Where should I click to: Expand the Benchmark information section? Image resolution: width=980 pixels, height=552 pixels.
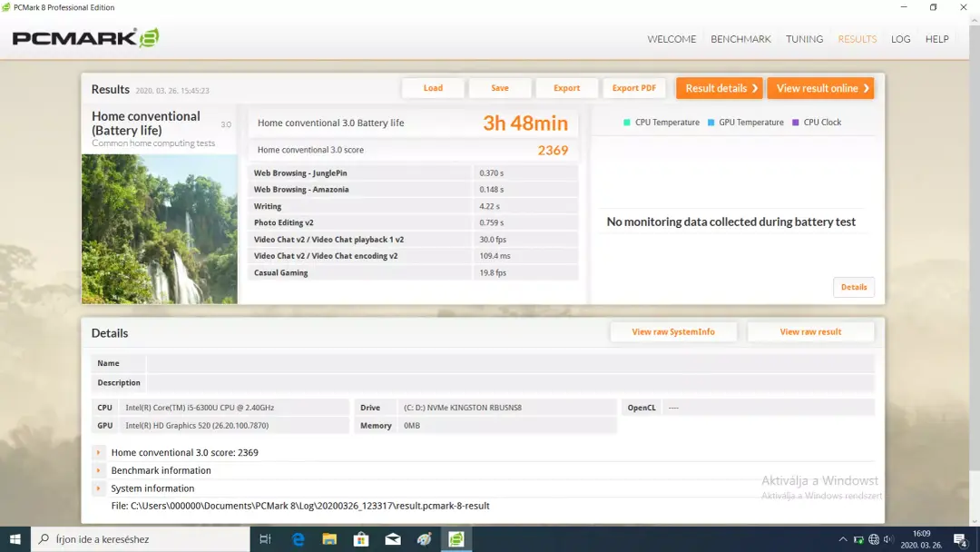click(98, 470)
